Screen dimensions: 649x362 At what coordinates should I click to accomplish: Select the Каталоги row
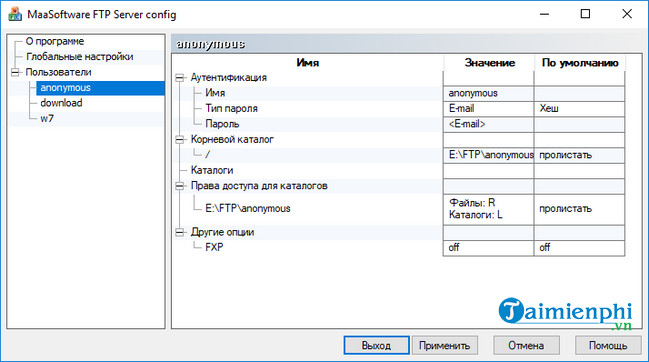(212, 170)
